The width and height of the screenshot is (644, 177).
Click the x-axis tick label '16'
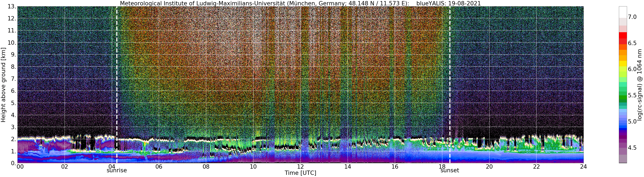tap(395, 167)
